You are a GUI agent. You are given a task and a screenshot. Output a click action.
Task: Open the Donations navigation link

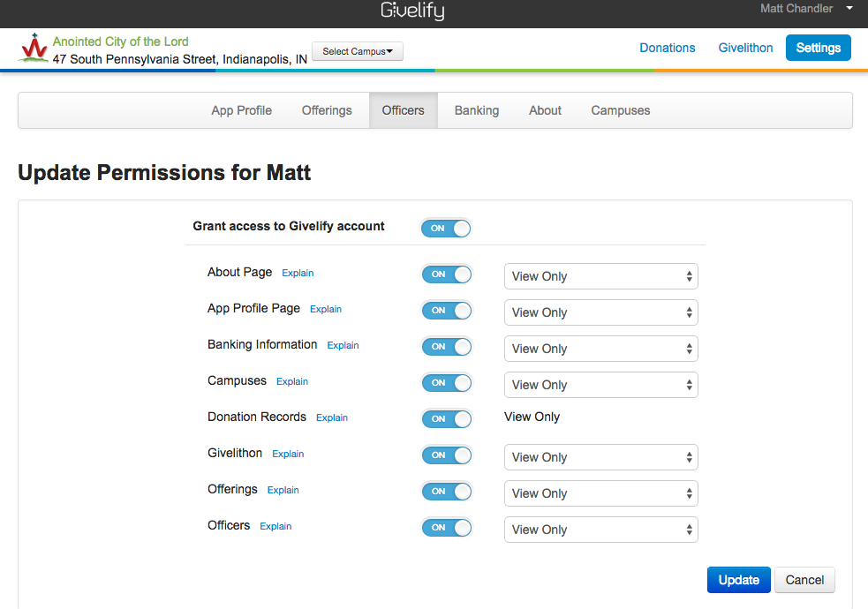pyautogui.click(x=667, y=48)
